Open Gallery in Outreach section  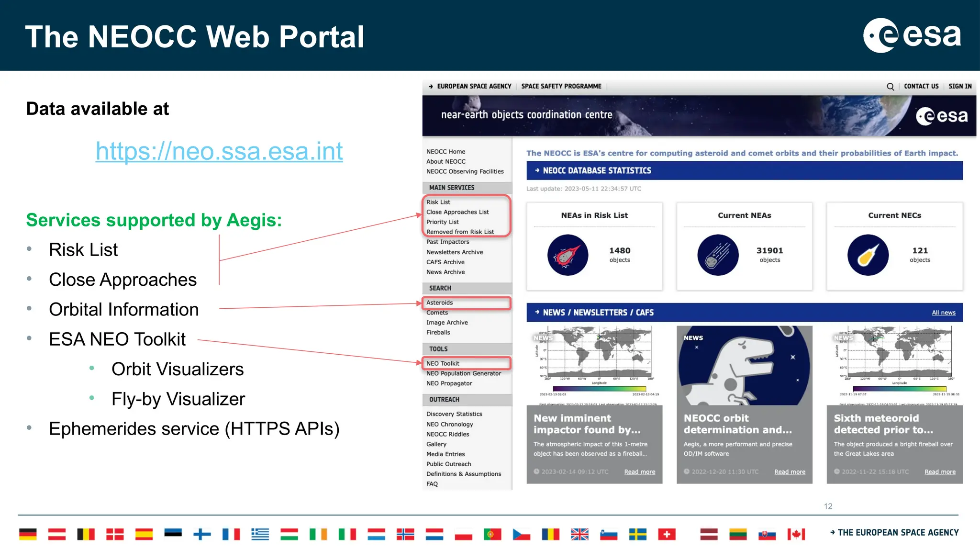436,445
